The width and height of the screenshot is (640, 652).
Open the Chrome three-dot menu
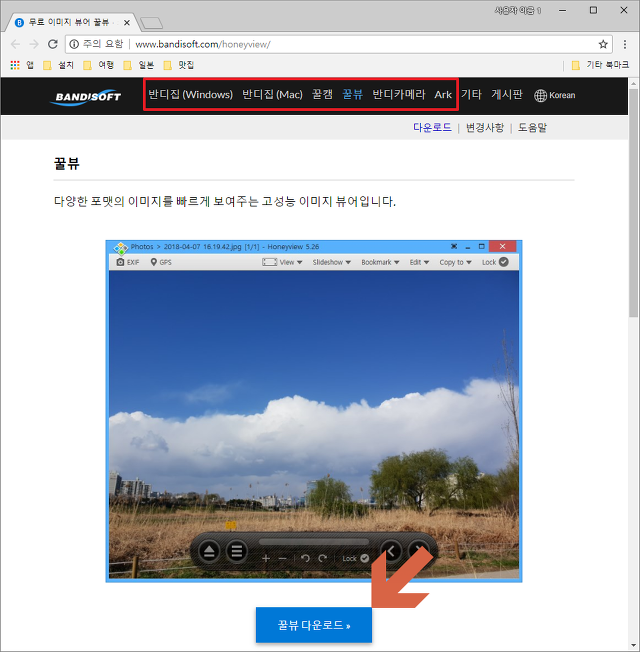(625, 44)
